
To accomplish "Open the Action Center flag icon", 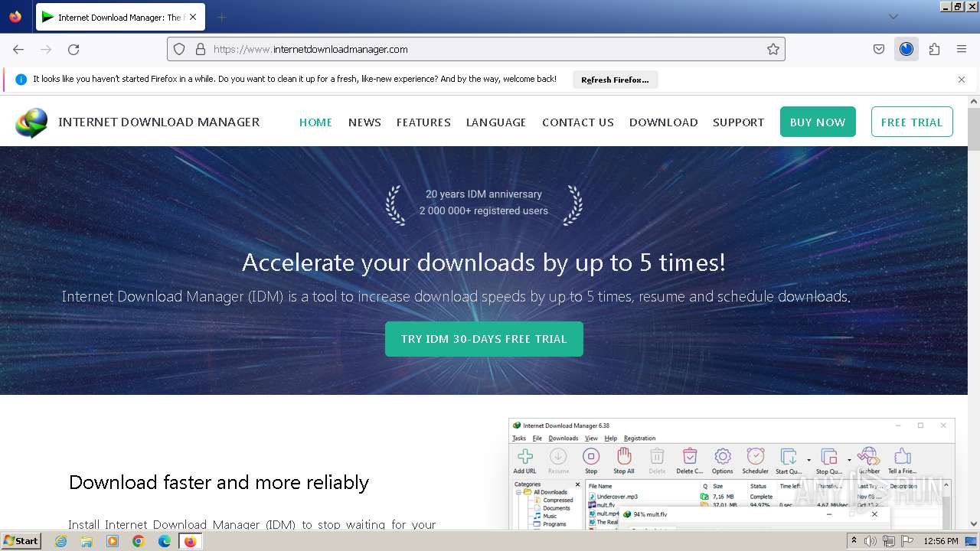I will [906, 541].
